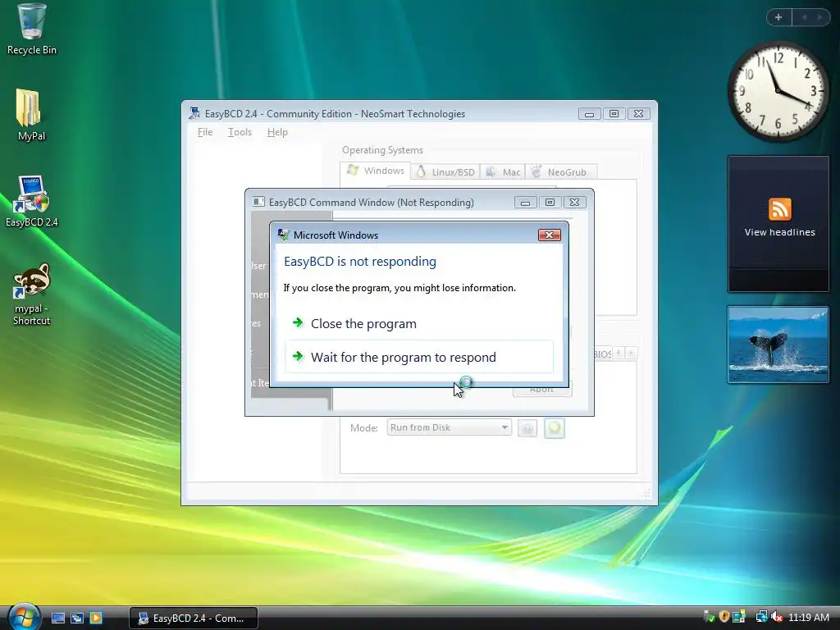Click the taskbar clock showing 11:19 AM
This screenshot has width=840, height=630.
(808, 618)
